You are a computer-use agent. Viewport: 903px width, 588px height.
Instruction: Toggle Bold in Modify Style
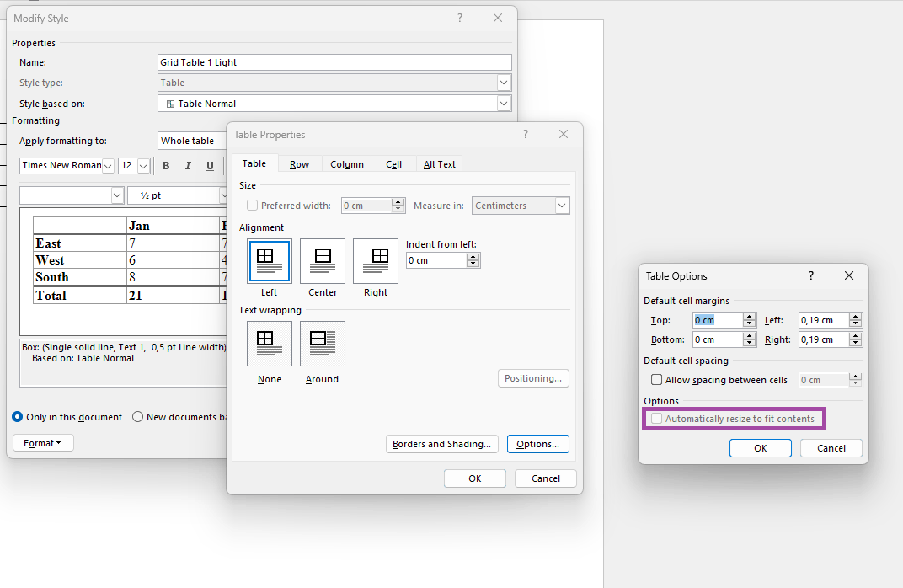click(x=166, y=166)
